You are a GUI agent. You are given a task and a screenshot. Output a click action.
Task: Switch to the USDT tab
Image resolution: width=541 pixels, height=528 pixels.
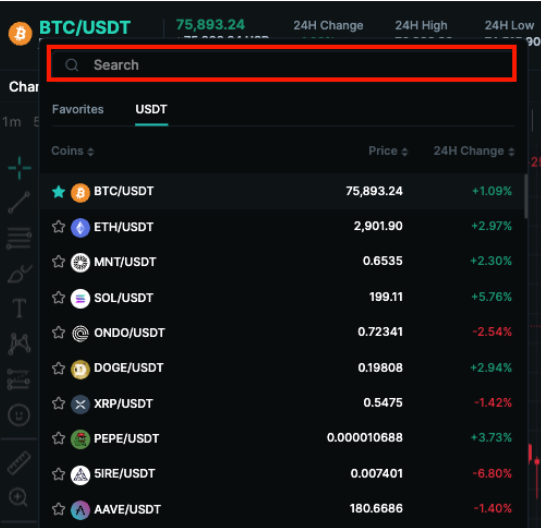tap(151, 109)
